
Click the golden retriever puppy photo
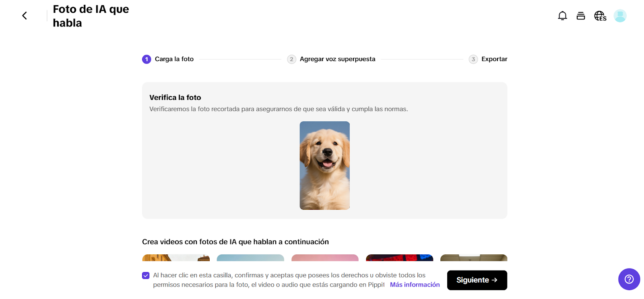pos(324,165)
